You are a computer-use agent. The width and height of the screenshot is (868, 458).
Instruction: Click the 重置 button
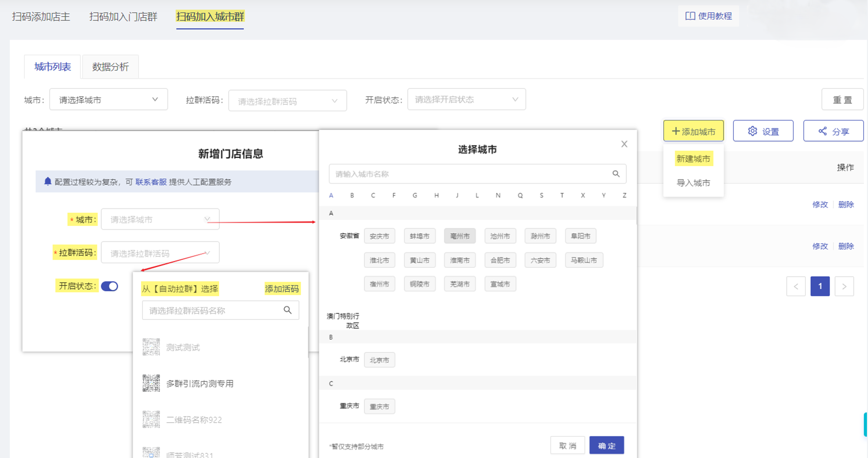click(842, 100)
